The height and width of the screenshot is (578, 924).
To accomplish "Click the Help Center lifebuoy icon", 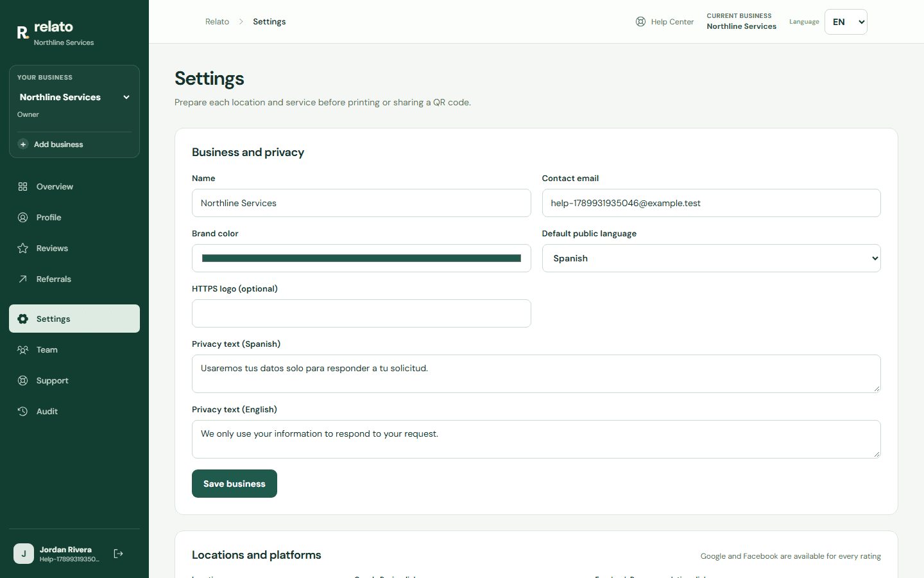I will tap(640, 22).
